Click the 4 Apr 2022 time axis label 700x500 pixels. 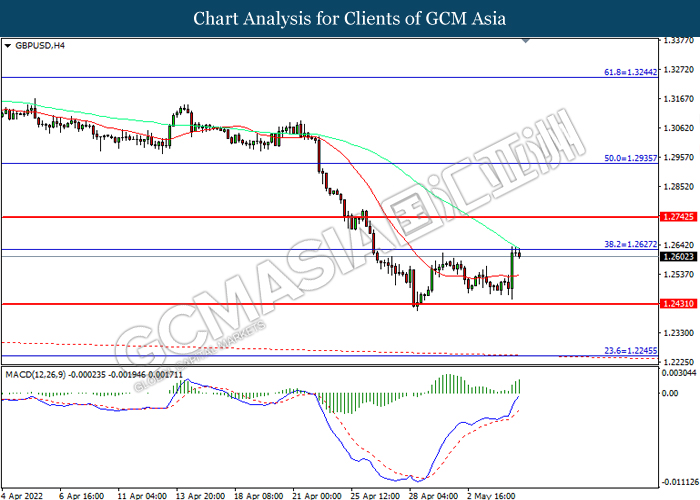22,496
